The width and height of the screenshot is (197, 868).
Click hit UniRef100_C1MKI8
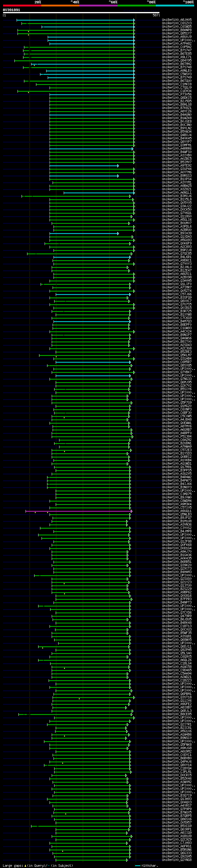click(177, 84)
